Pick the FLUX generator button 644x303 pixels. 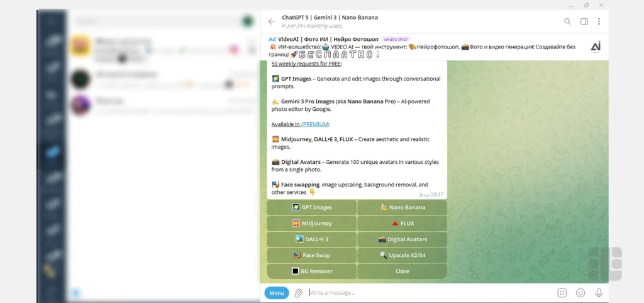coord(402,223)
